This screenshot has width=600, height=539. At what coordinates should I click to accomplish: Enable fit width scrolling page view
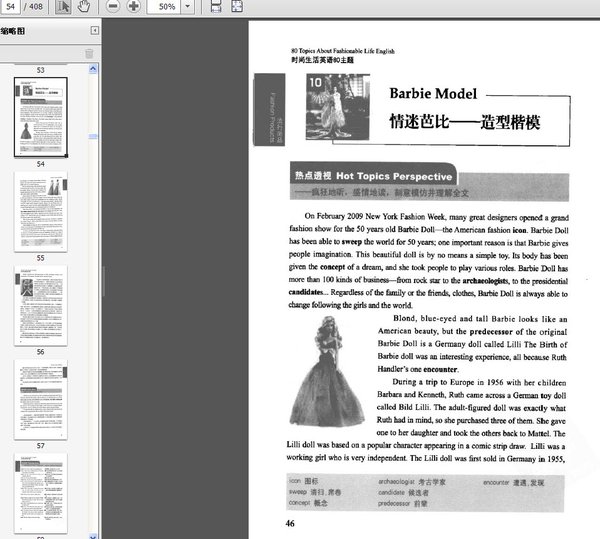[x=216, y=7]
